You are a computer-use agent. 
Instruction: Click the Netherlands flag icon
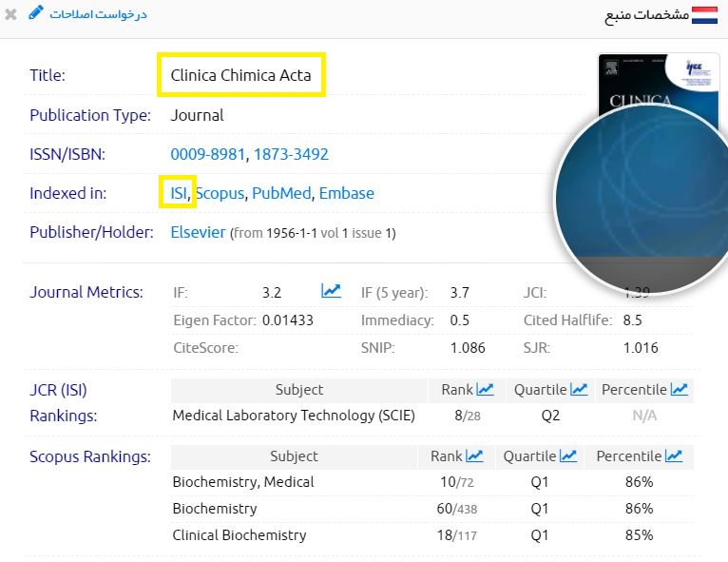coord(704,15)
